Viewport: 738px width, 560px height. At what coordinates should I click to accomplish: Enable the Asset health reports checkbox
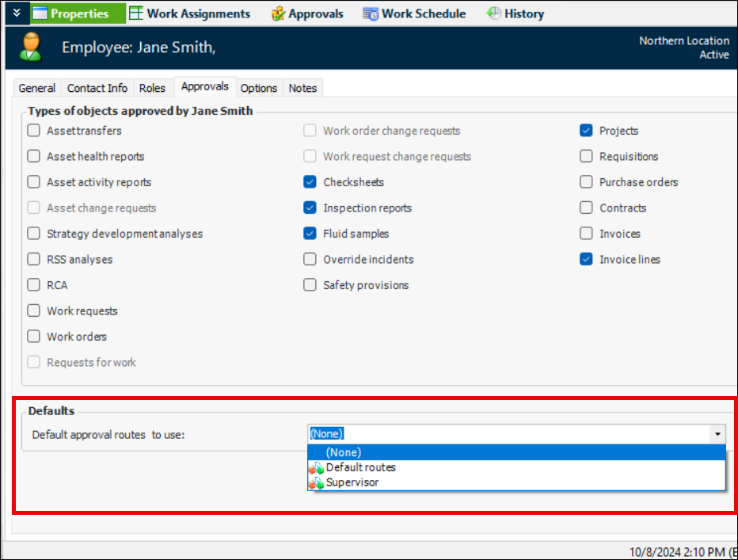coord(33,156)
